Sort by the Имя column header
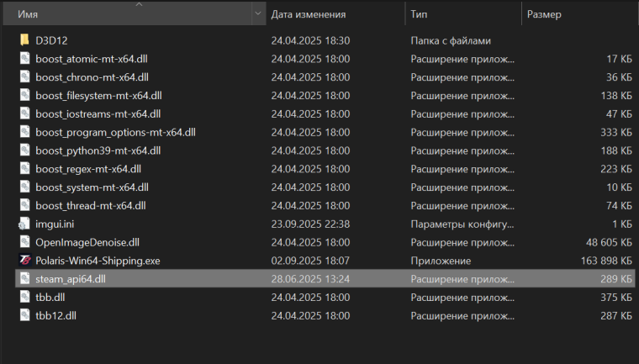This screenshot has width=639, height=364. [x=127, y=13]
